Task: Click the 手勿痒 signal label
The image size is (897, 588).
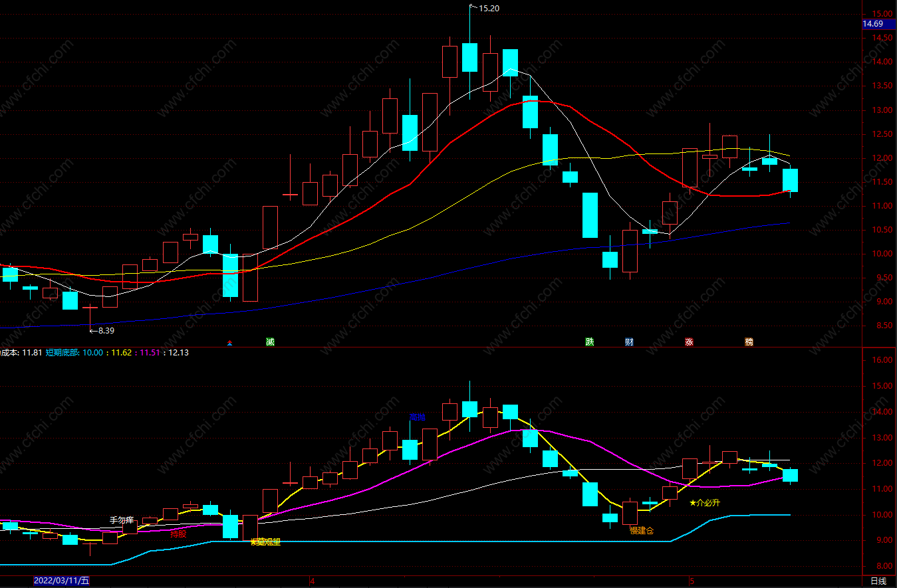Action: pyautogui.click(x=122, y=520)
